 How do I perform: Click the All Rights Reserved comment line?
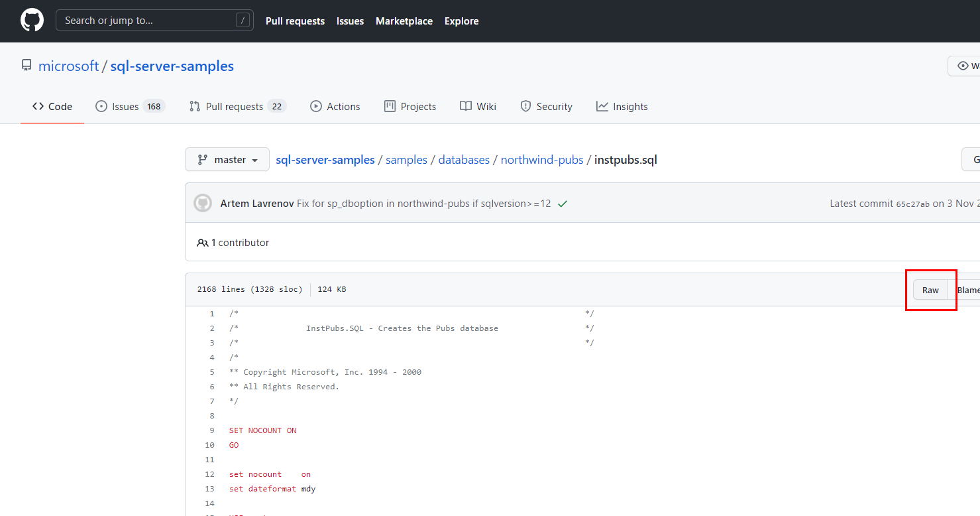pyautogui.click(x=284, y=387)
